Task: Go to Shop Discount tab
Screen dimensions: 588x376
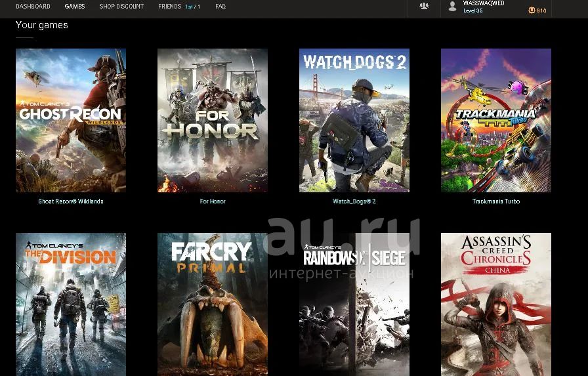Action: 121,7
